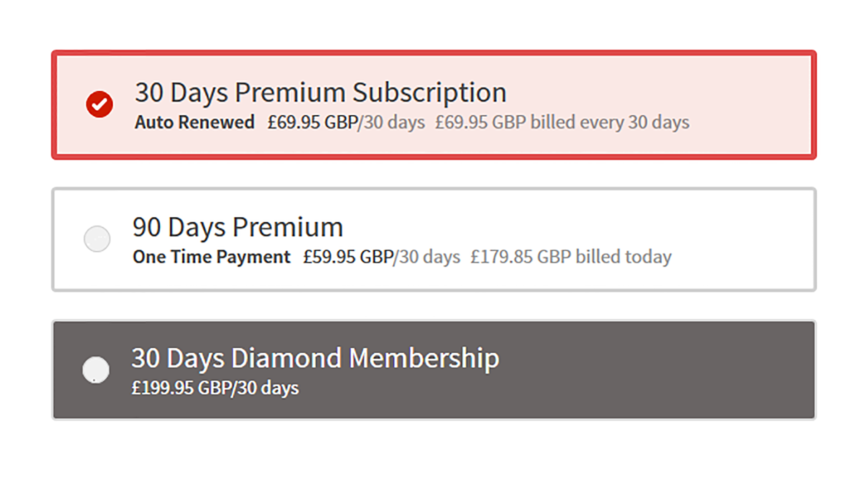Click the '£199.95 GBP/30 days' price
Image resolution: width=868 pixels, height=488 pixels.
215,388
